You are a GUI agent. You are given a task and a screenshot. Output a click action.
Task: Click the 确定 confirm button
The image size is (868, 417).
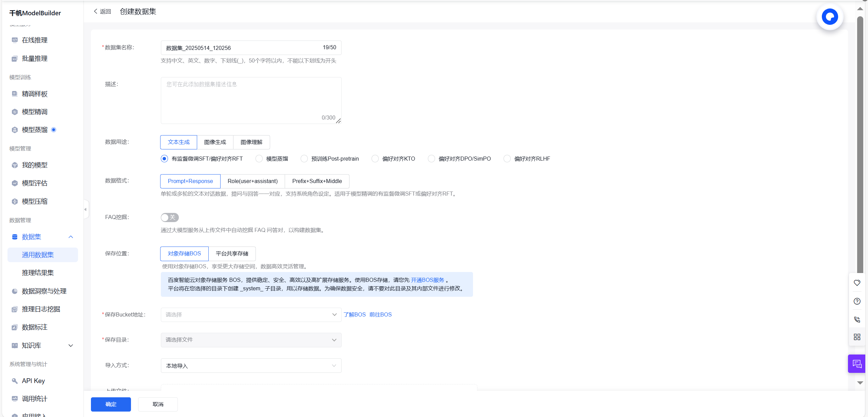[x=111, y=404]
